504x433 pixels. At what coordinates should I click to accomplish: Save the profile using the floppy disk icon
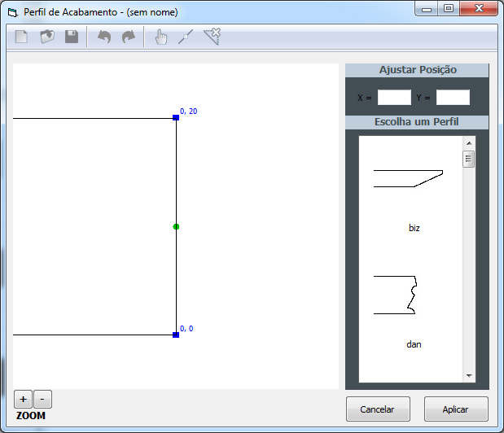[72, 37]
